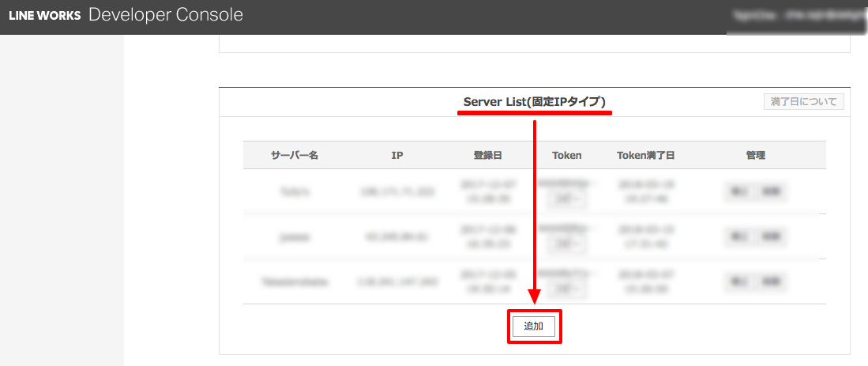Screen dimensions: 868x366
Task: Click the サーバー名 column header
Action: 294,155
